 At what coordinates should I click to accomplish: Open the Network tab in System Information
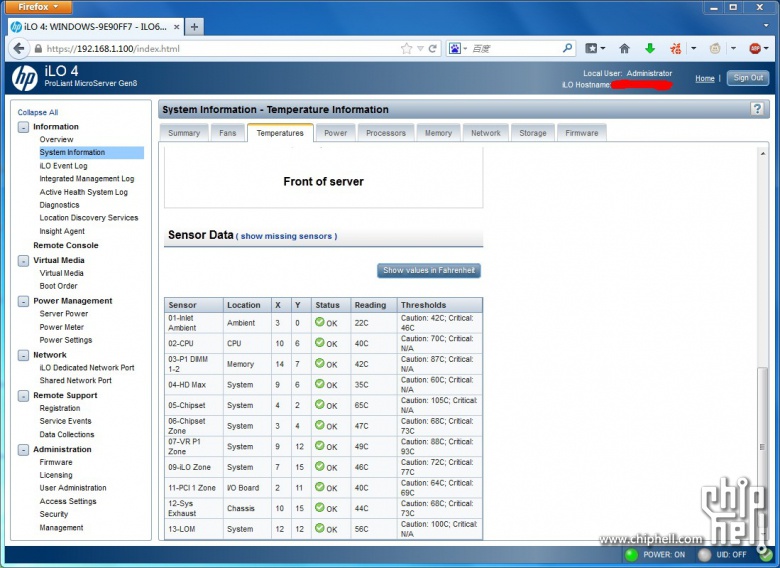[x=486, y=133]
